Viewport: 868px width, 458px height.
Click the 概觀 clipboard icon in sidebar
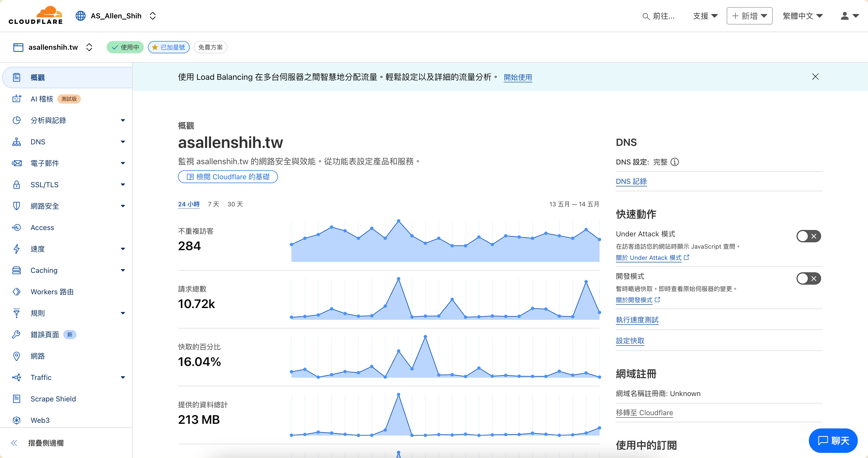click(17, 78)
